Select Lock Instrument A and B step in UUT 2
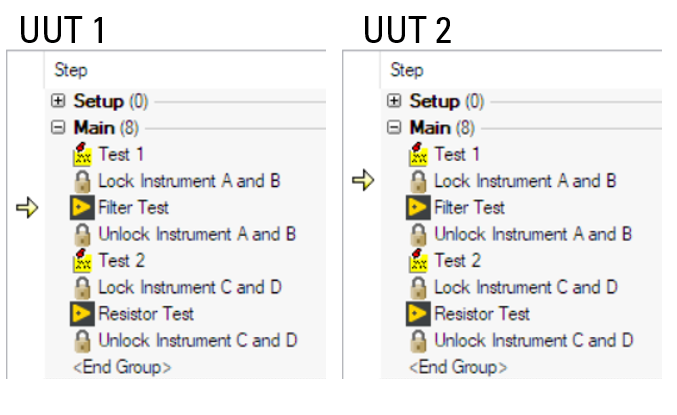Image resolution: width=677 pixels, height=415 pixels. click(525, 182)
